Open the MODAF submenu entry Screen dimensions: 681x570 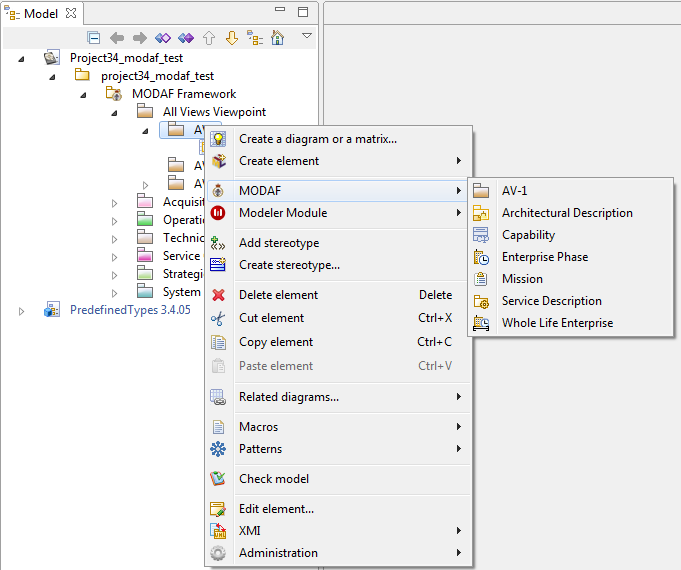[x=337, y=191]
